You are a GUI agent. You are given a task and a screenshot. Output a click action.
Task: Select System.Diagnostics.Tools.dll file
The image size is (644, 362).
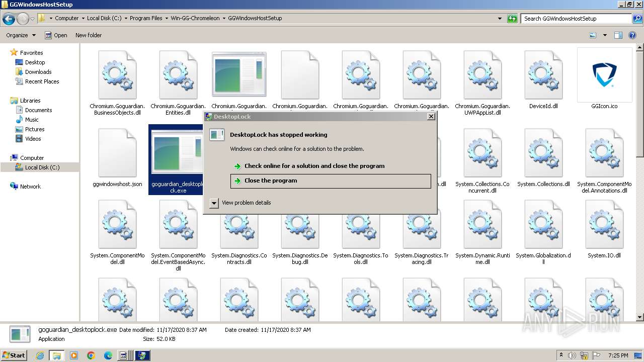[361, 231]
